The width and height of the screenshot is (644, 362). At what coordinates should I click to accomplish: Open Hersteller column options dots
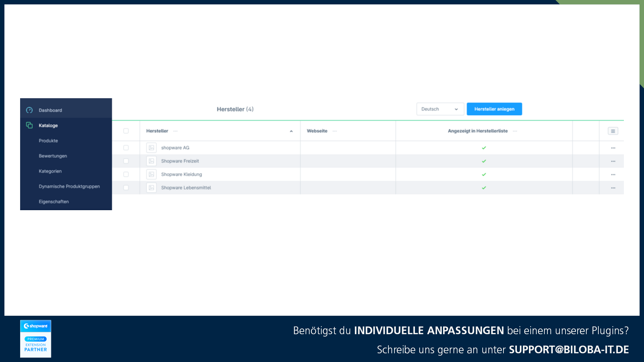coord(175,131)
